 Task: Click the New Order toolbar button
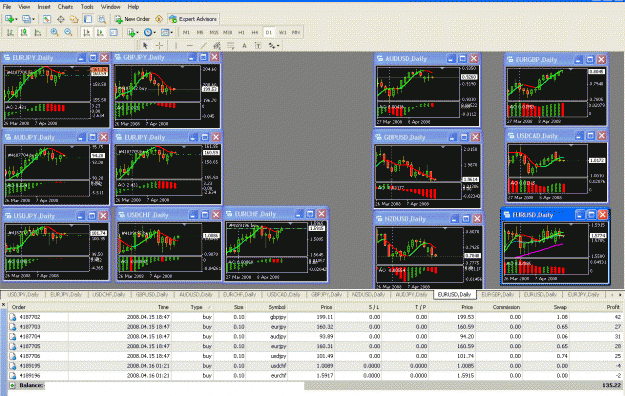(x=132, y=19)
